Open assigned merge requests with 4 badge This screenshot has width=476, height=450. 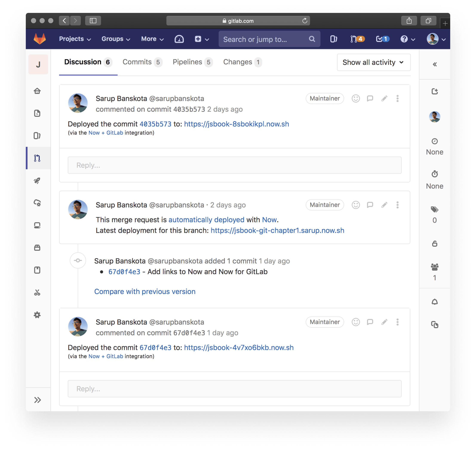tap(357, 39)
